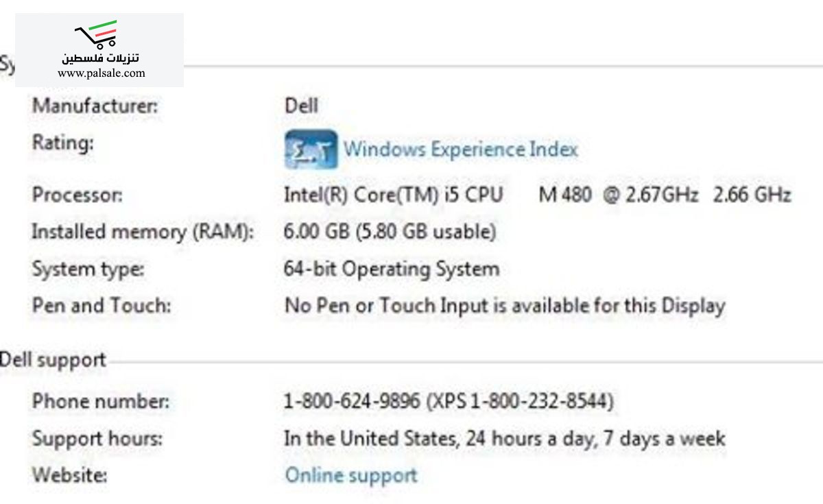Click the Windows Experience Index rating badge
Image resolution: width=823 pixels, height=504 pixels.
coord(311,149)
